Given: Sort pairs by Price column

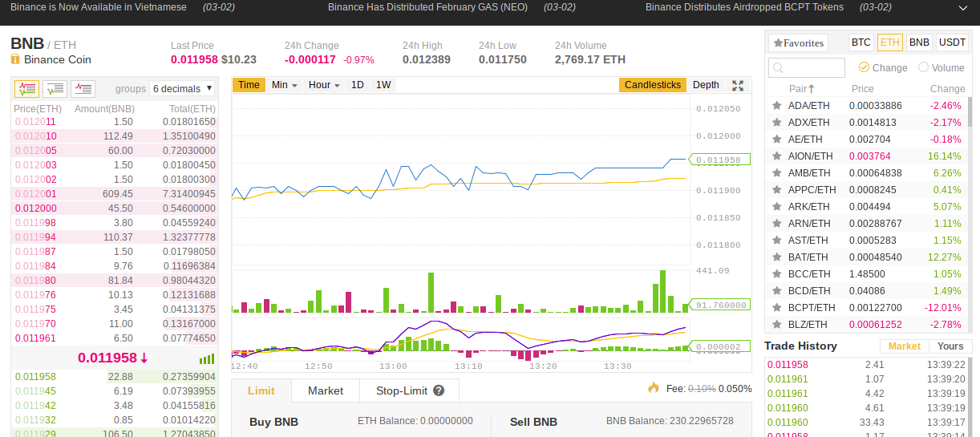Looking at the screenshot, I should [863, 89].
